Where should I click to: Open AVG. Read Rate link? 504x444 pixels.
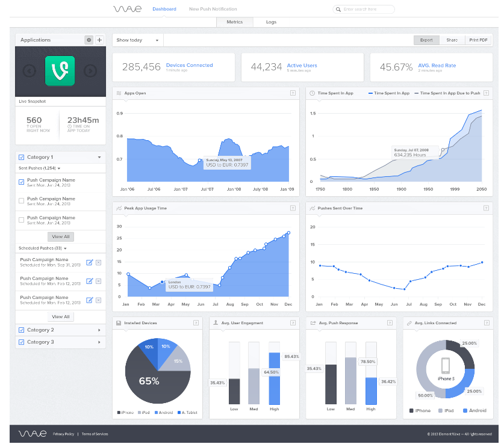tap(437, 66)
